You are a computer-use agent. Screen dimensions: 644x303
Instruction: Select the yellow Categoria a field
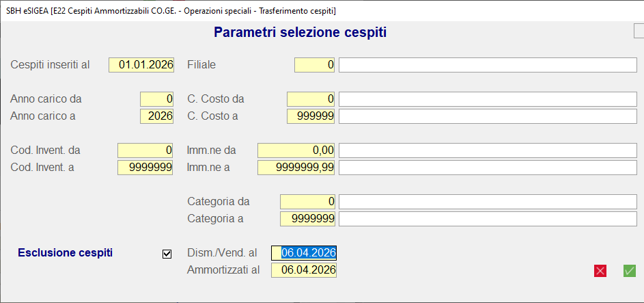[x=307, y=219]
